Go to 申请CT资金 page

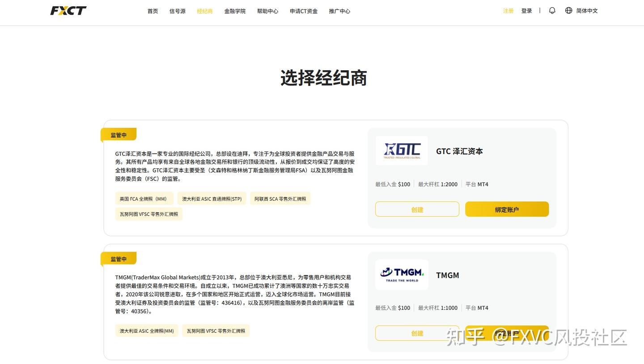[x=304, y=11]
